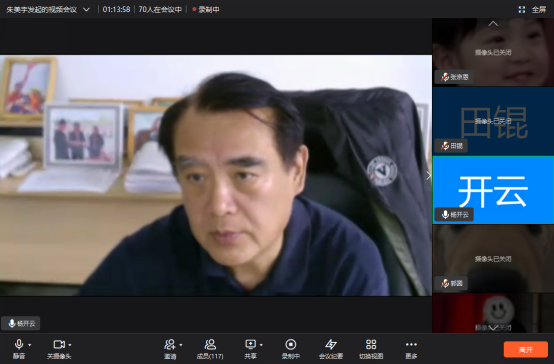Mute the microphone with 静音 icon
The width and height of the screenshot is (554, 364).
point(19,348)
